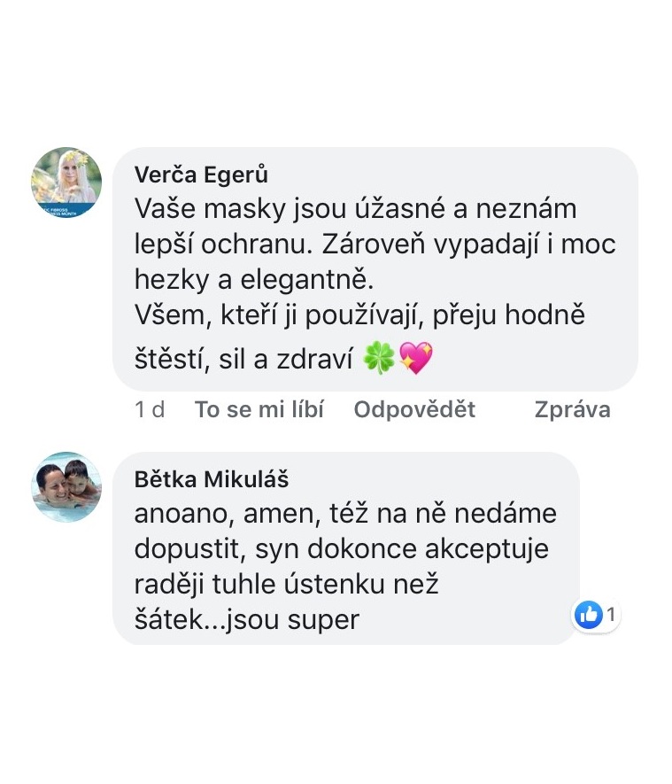
Task: Click the text hezky a elegantně.
Action: tap(254, 279)
